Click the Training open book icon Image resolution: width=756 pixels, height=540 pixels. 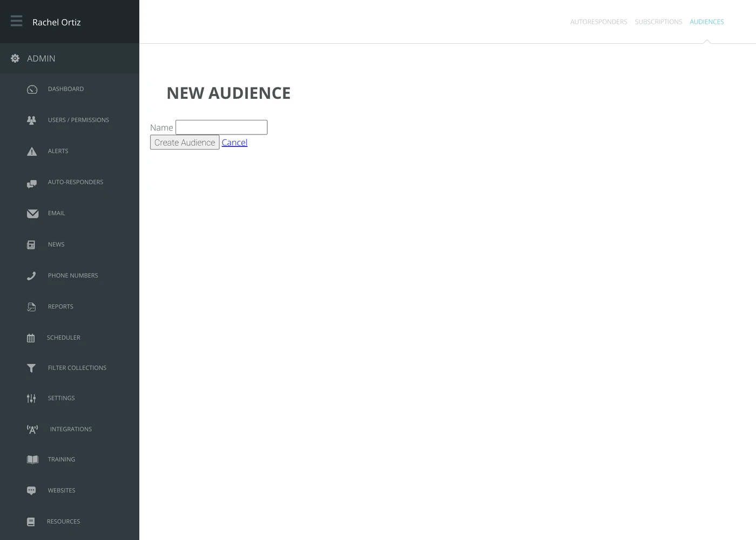33,460
